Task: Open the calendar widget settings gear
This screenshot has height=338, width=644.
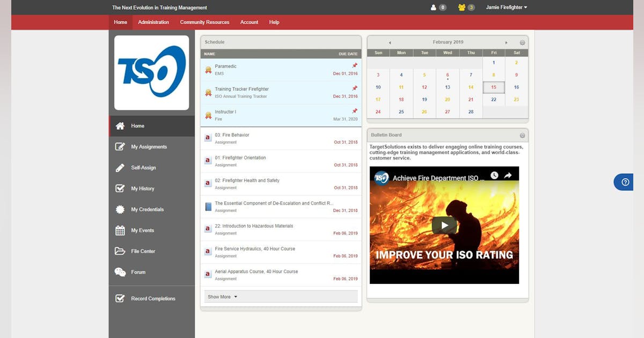Action: tap(522, 42)
